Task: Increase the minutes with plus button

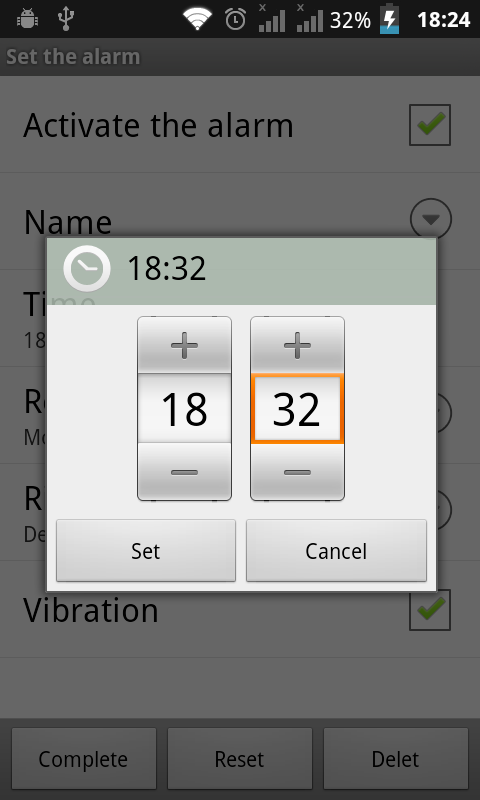Action: [297, 345]
